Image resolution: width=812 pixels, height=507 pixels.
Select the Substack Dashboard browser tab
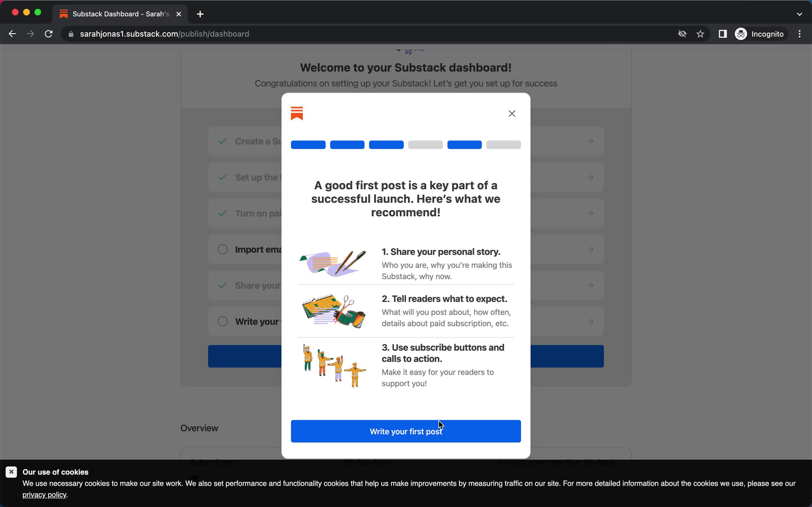(x=120, y=14)
